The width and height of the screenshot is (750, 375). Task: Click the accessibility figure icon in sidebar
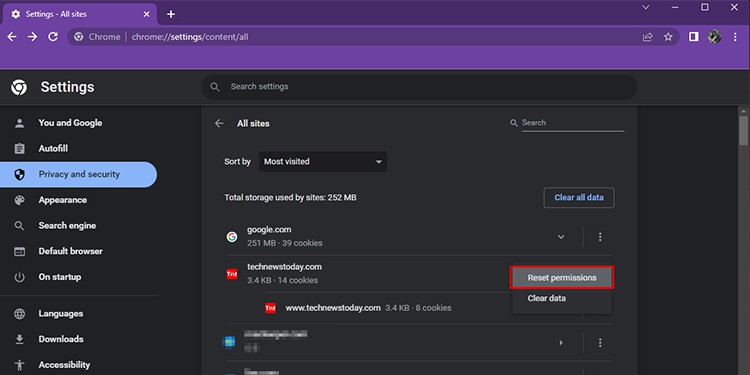(x=20, y=365)
